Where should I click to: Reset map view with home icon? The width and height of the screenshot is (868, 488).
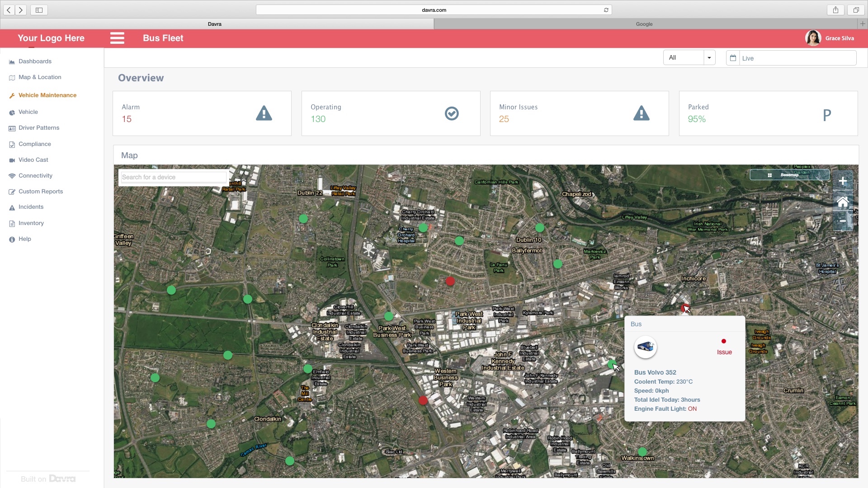click(x=843, y=202)
